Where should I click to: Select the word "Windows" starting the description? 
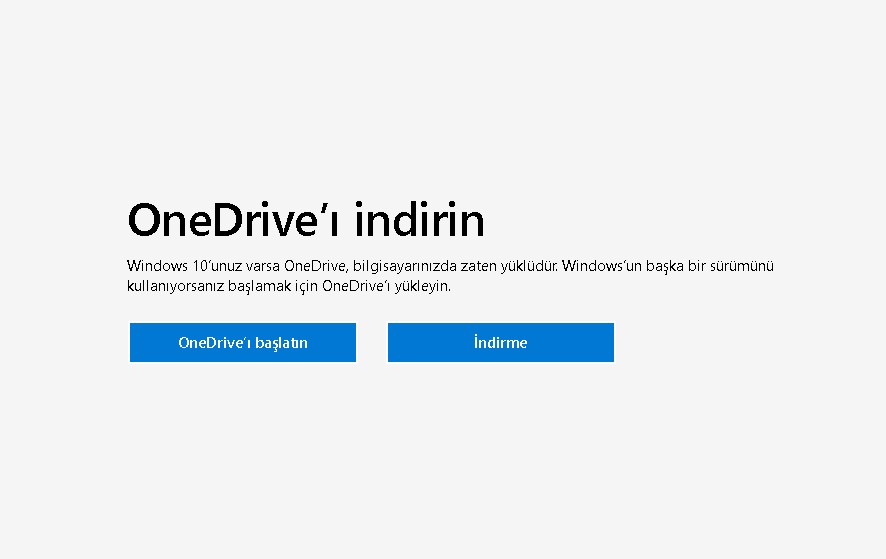pyautogui.click(x=156, y=266)
